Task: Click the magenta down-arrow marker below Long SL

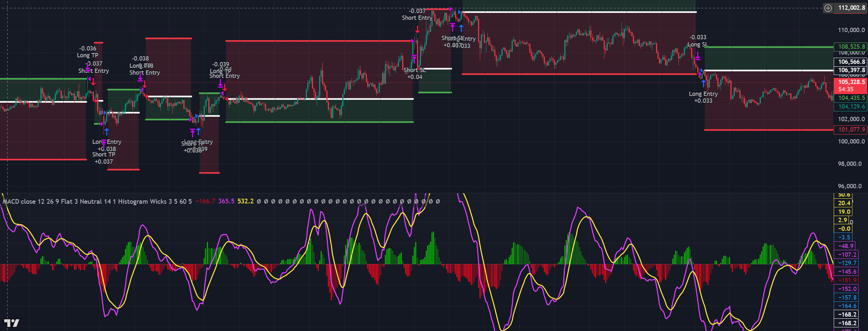Action: (698, 56)
